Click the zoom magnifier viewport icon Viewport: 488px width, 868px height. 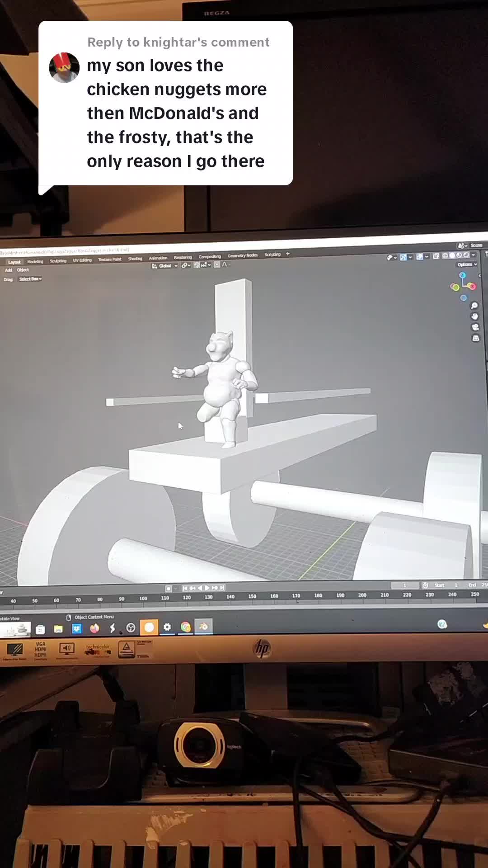click(474, 306)
